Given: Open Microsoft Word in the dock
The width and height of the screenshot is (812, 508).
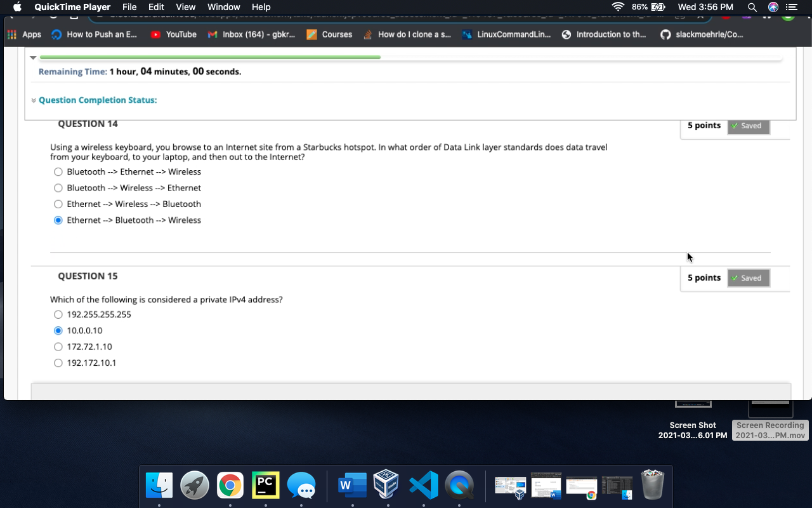Looking at the screenshot, I should click(x=352, y=486).
